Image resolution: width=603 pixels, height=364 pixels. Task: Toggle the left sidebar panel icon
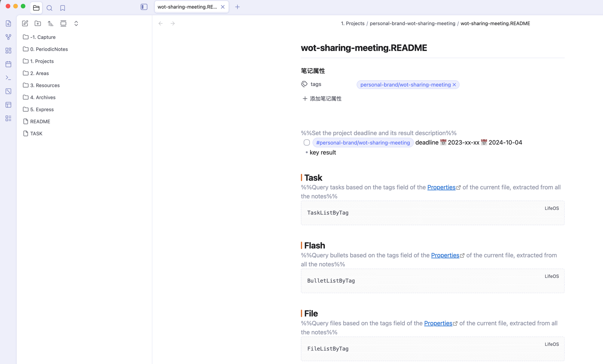tap(144, 7)
